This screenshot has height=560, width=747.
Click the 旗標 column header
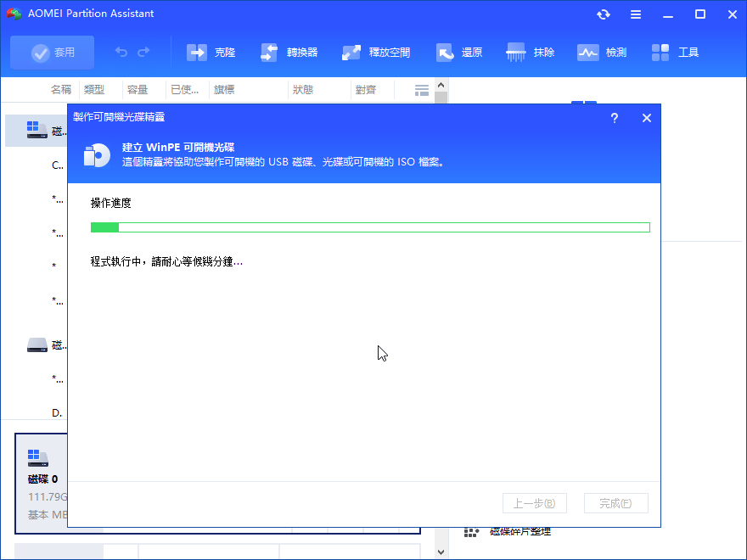point(224,90)
